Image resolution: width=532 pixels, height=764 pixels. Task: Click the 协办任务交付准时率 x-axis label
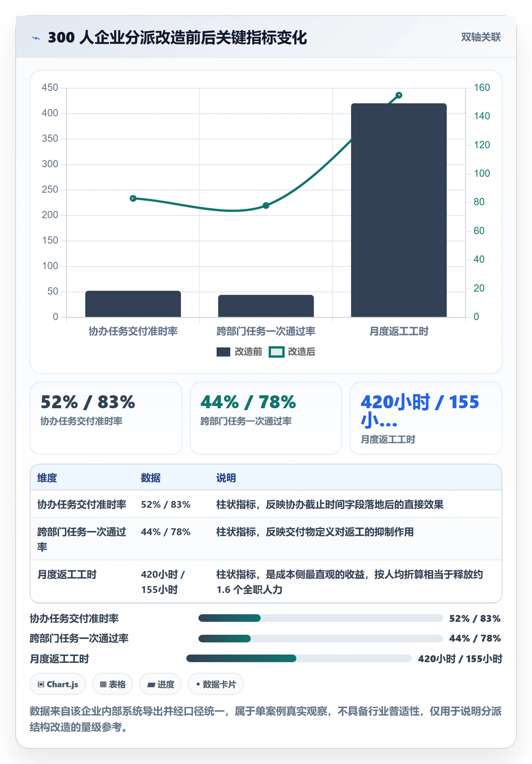pos(133,331)
